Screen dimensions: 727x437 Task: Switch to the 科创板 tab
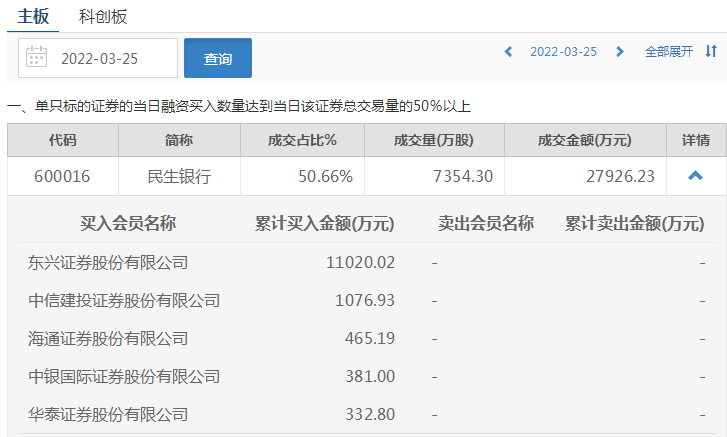coord(103,17)
